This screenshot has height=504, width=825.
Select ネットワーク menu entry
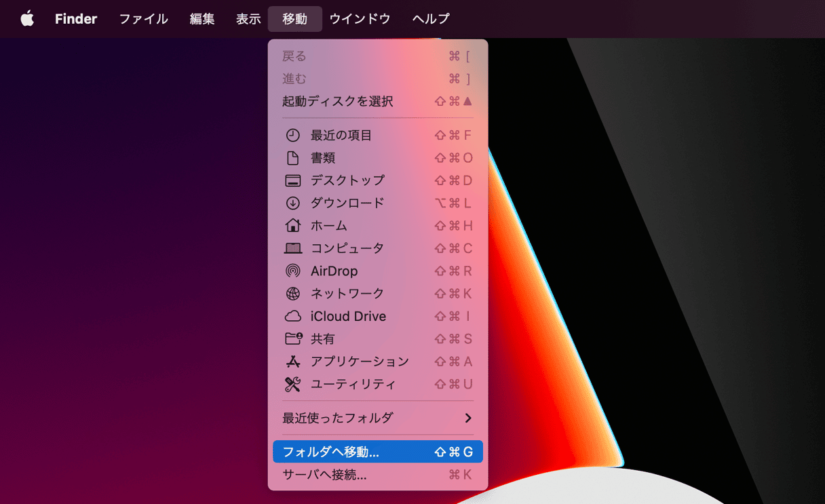(378, 294)
